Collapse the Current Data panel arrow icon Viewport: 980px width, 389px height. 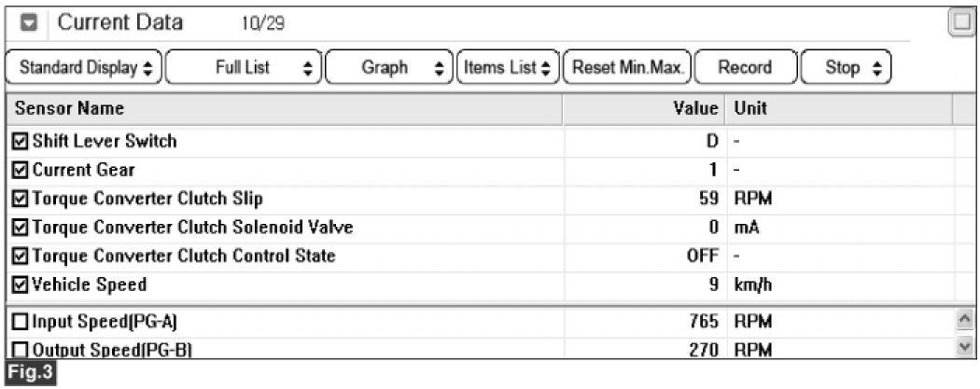tap(29, 23)
